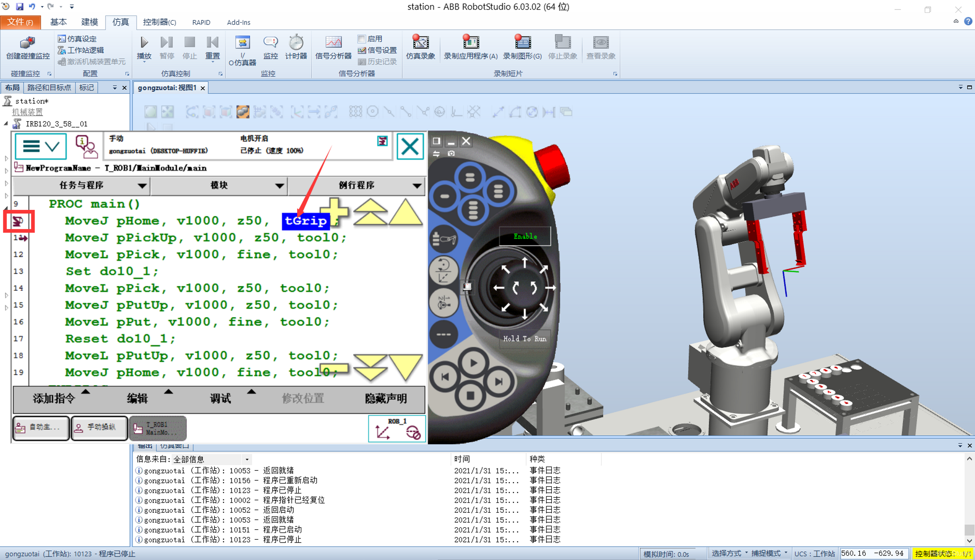Viewport: 975px width, 560px height.
Task: Click the FlexPendant play button
Action: [x=473, y=363]
